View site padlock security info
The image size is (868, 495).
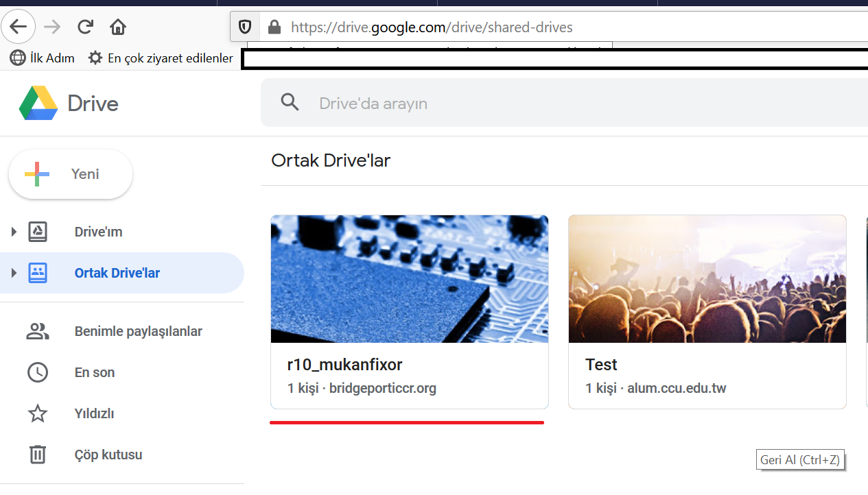274,27
